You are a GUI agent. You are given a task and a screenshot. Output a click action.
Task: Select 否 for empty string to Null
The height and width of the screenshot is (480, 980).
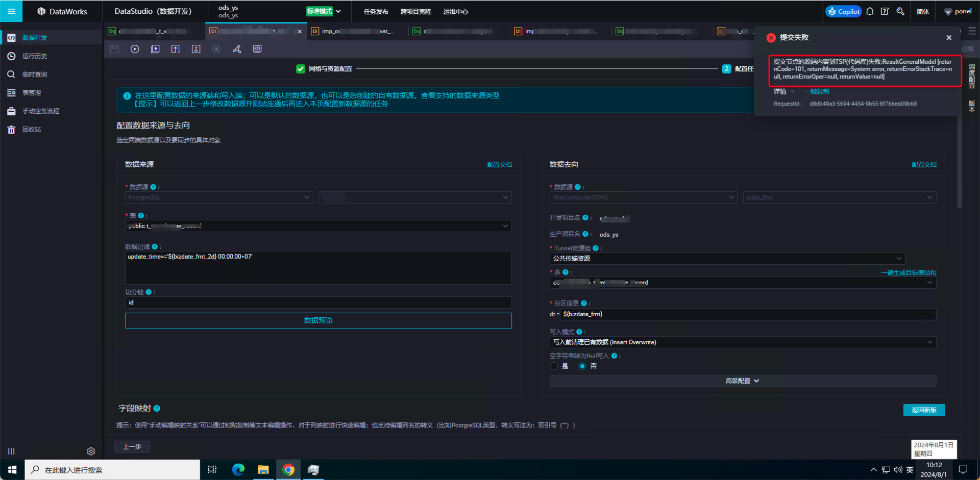click(x=582, y=366)
